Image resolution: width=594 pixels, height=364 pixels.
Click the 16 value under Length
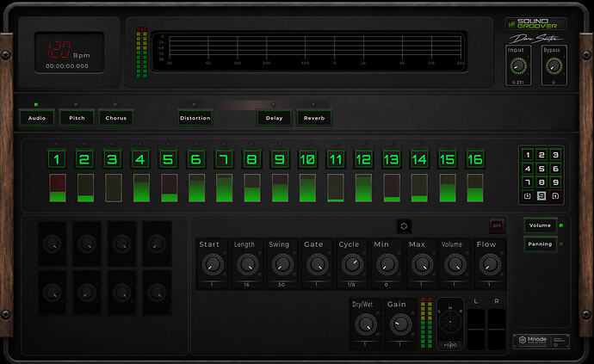coord(246,285)
